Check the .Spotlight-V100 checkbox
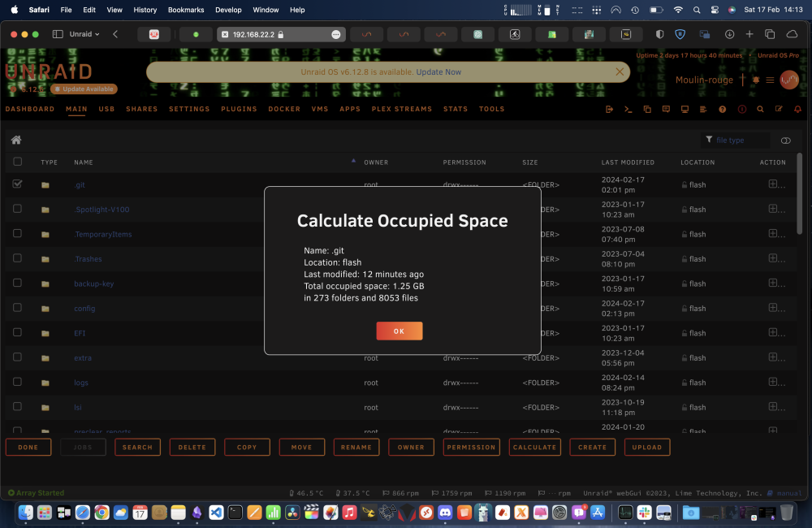This screenshot has width=812, height=528. [x=18, y=208]
